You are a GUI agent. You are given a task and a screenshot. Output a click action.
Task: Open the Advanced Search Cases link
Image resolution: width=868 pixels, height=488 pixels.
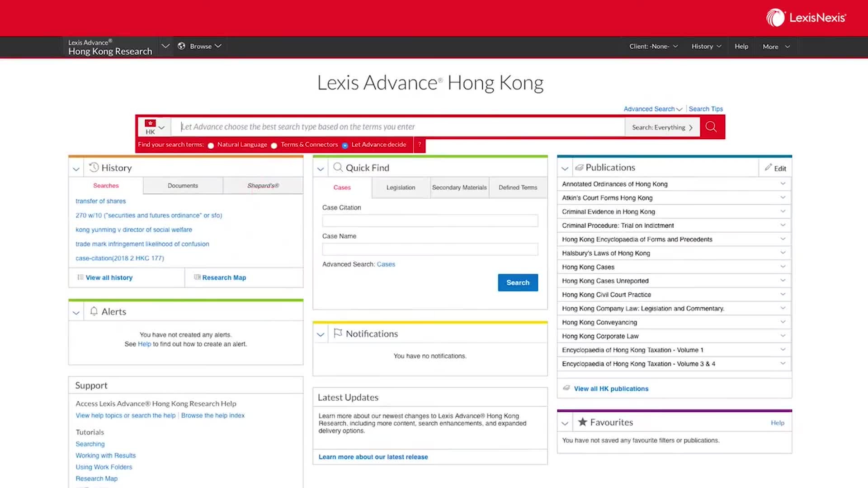pos(386,264)
